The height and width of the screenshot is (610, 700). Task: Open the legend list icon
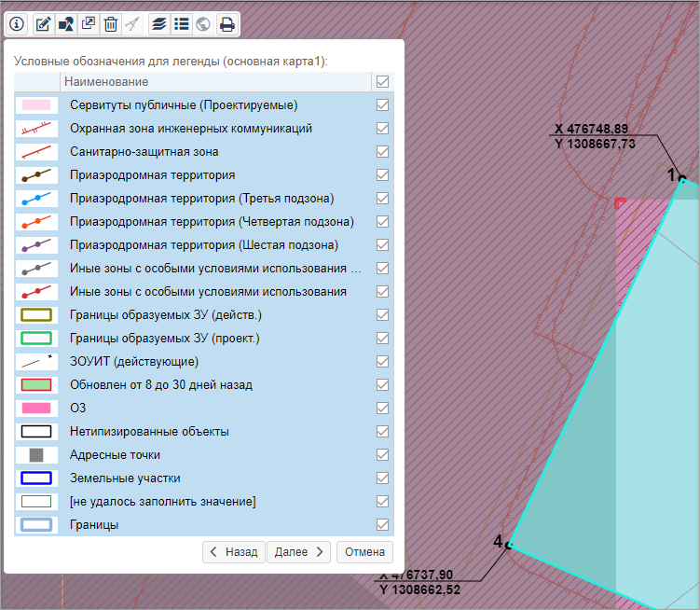click(x=181, y=23)
